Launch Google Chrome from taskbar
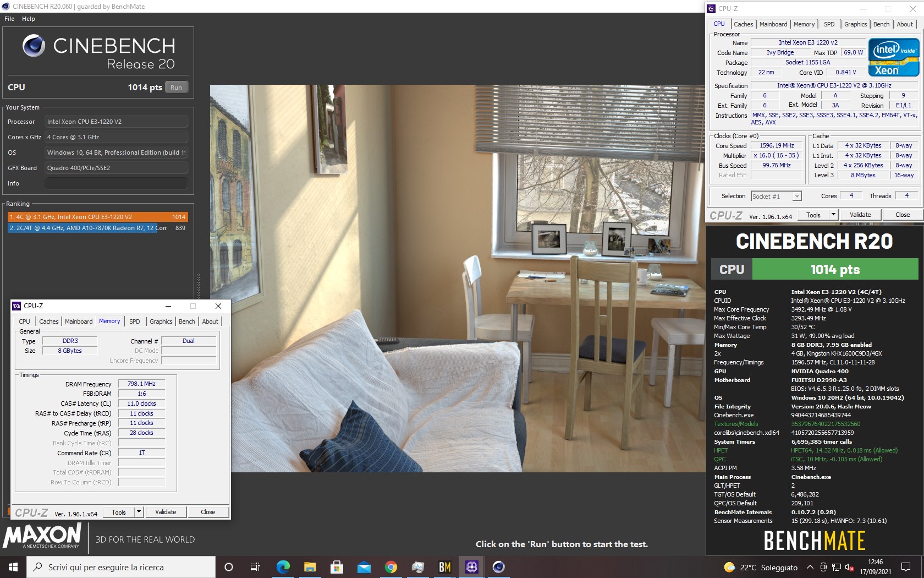This screenshot has height=578, width=924. 391,567
